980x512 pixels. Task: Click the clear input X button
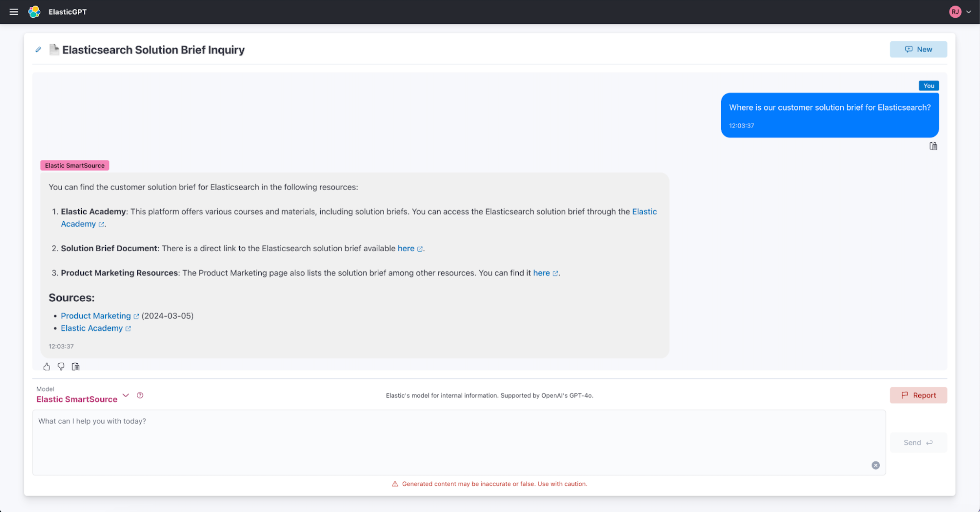point(875,465)
